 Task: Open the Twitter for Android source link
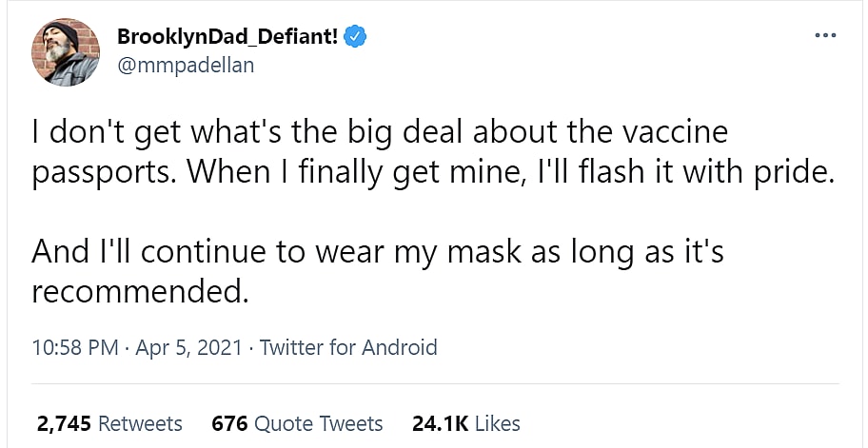coord(348,347)
